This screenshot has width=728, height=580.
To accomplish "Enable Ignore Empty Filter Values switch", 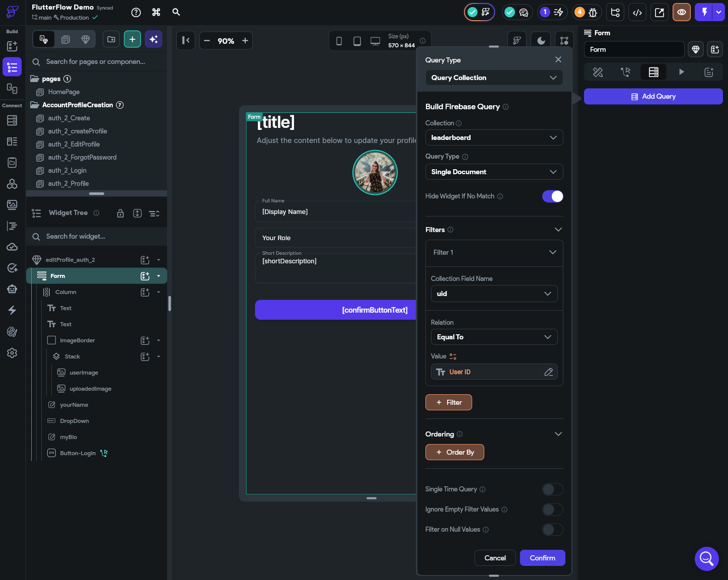I will click(553, 510).
